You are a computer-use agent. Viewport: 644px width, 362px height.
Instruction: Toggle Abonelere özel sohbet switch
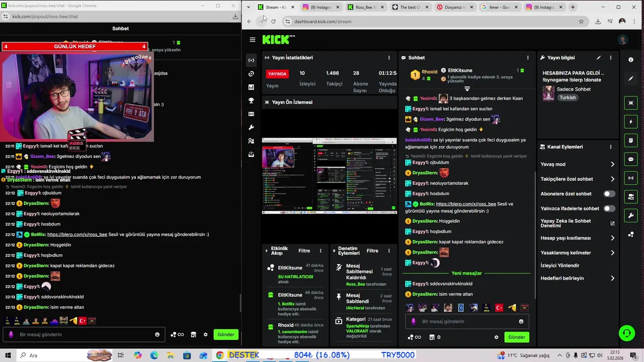[609, 194]
